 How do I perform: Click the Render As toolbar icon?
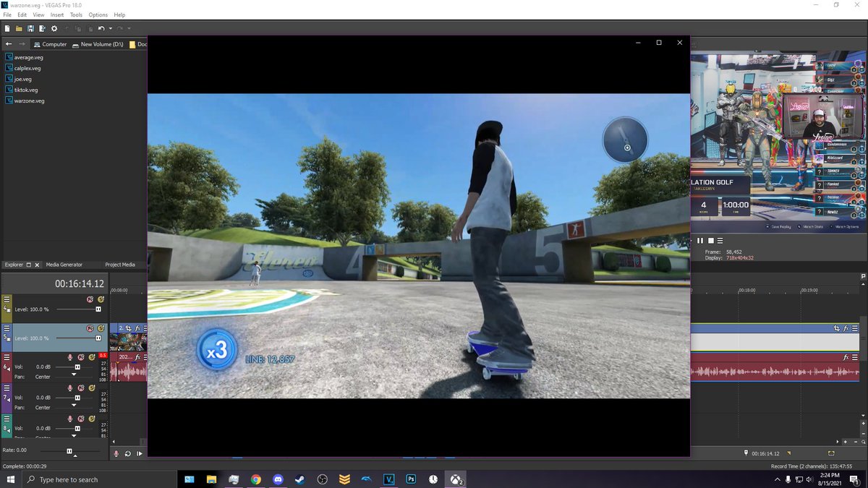(42, 28)
